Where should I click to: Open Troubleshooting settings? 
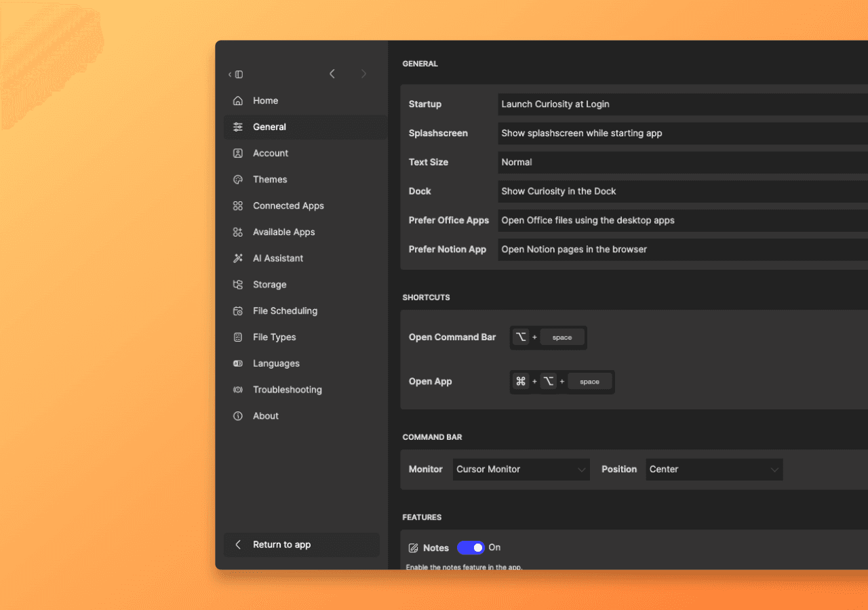pyautogui.click(x=305, y=390)
